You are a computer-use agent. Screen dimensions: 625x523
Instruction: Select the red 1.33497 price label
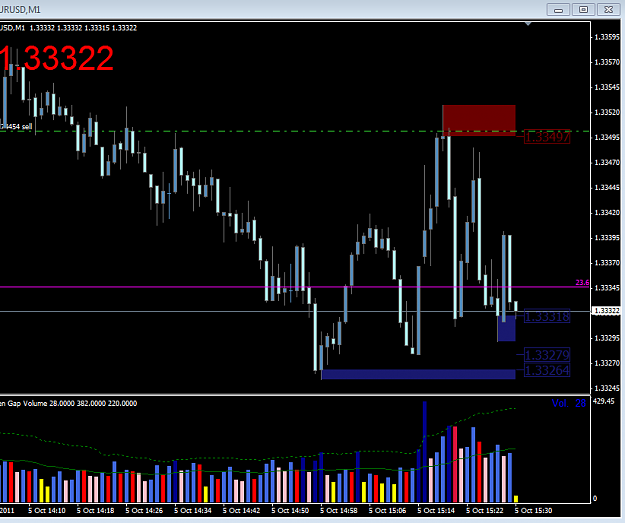(x=547, y=137)
